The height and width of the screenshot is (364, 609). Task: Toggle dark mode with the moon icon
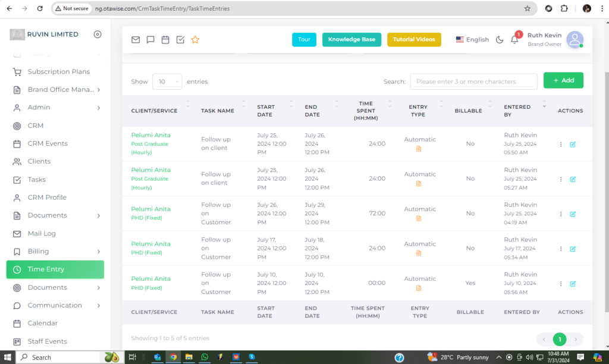(x=500, y=40)
